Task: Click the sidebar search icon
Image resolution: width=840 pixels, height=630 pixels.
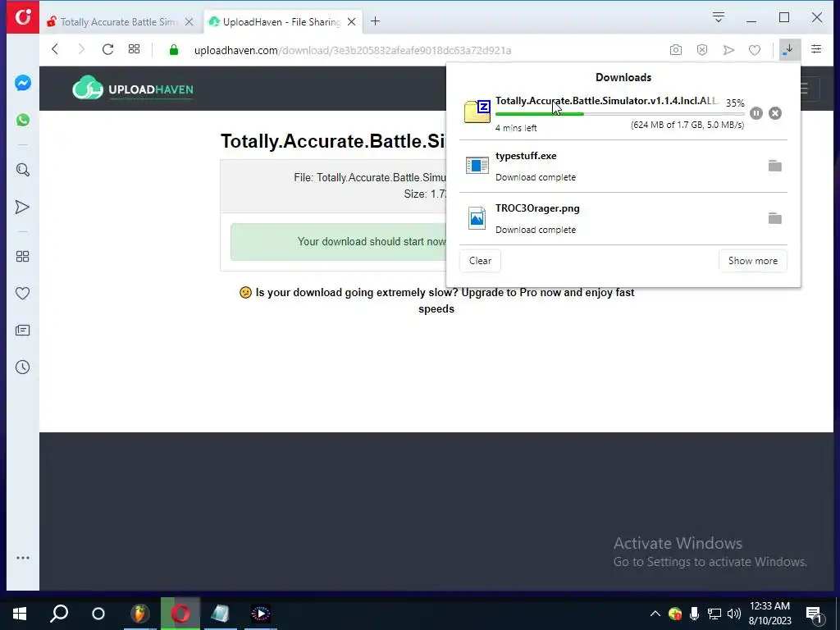Action: [22, 170]
